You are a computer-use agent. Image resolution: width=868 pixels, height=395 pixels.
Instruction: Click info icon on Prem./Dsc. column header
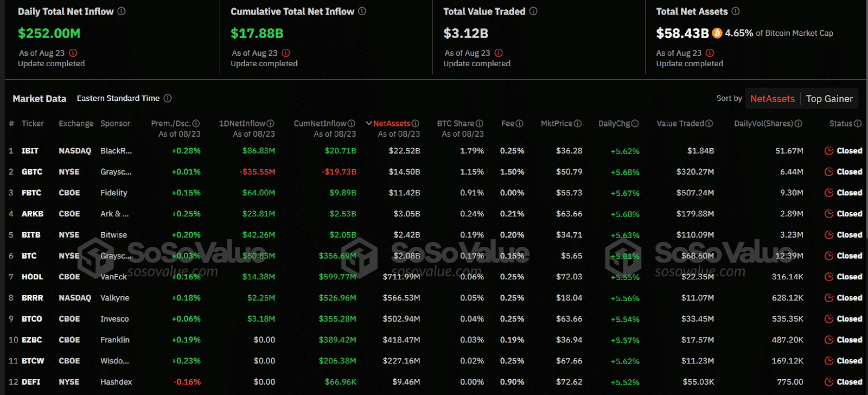pyautogui.click(x=196, y=124)
